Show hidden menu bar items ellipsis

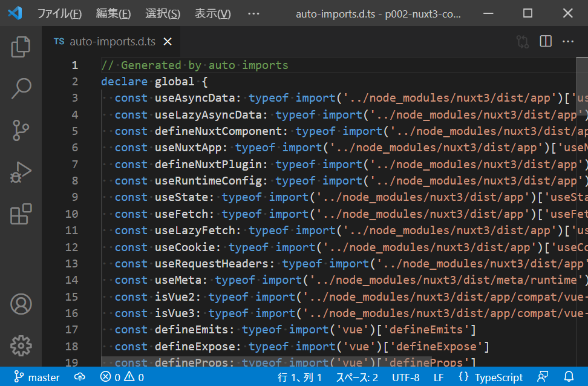253,14
